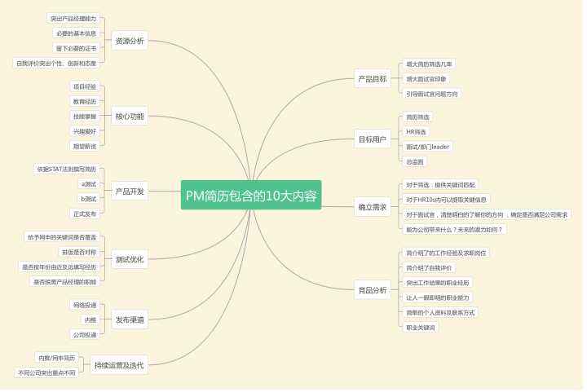Choose the '公司投递' subtopic
Viewport: 587px width, 392px height.
[85, 335]
